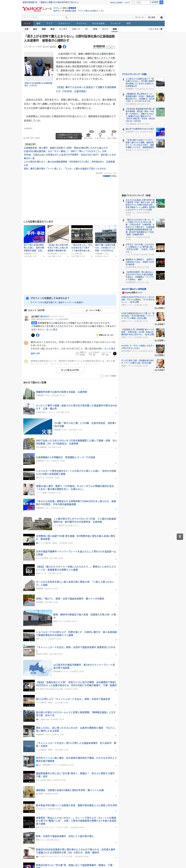Viewport: 186px width, 868px height.
Task: Click the blue web search button at top
Action: pos(161,2)
